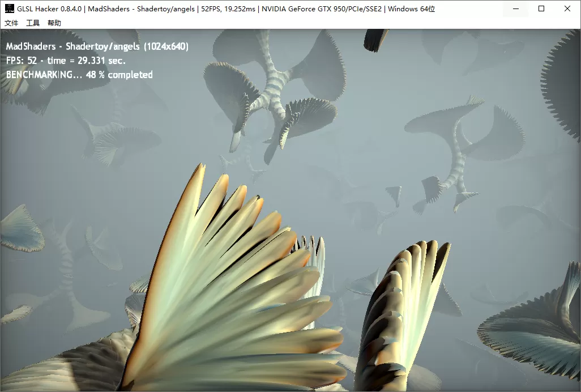Click the Windows 64位 text in the title bar
Viewport: 581px width, 392px height.
412,8
